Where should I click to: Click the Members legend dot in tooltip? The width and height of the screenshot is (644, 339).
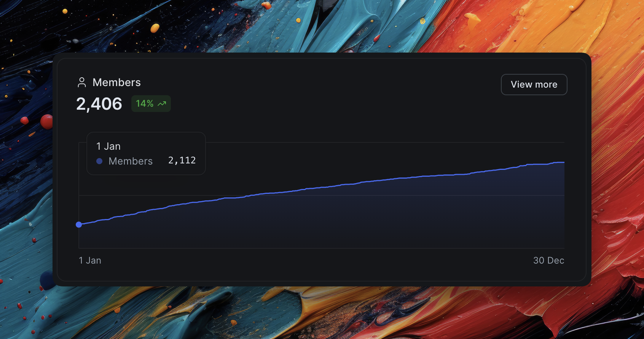pyautogui.click(x=99, y=161)
